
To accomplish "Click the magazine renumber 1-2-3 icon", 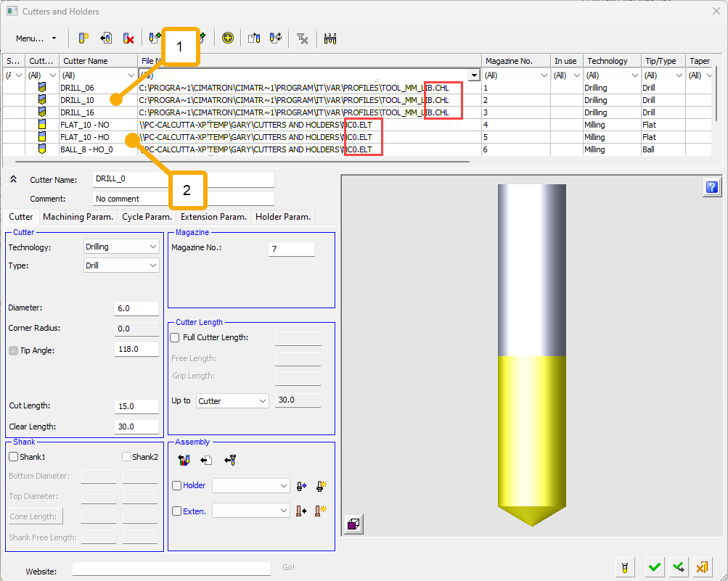I will tap(330, 38).
